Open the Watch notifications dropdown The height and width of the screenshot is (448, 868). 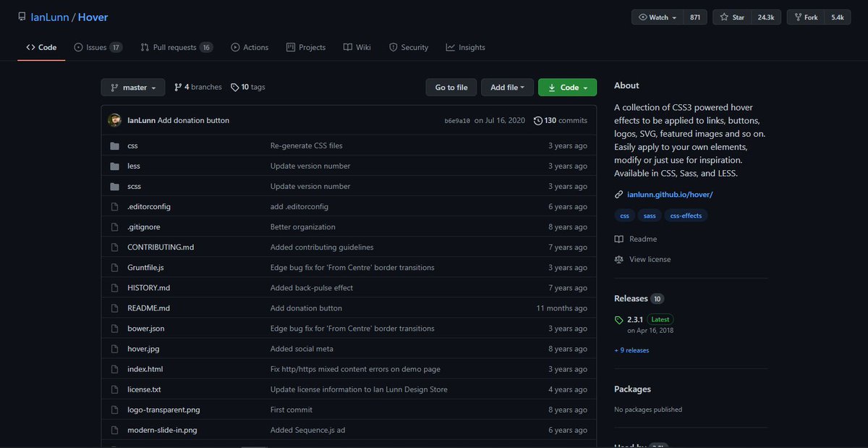click(x=658, y=17)
